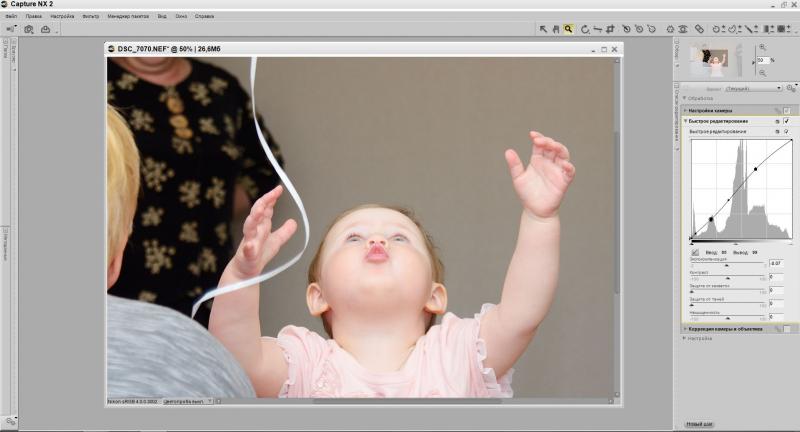The image size is (800, 432).
Task: Select the White Control Point tool
Action: coord(652,30)
